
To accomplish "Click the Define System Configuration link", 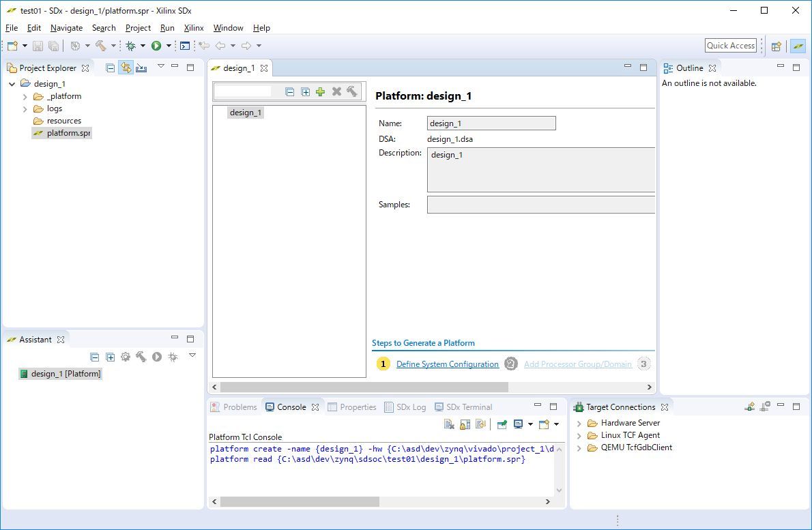I will coord(447,364).
